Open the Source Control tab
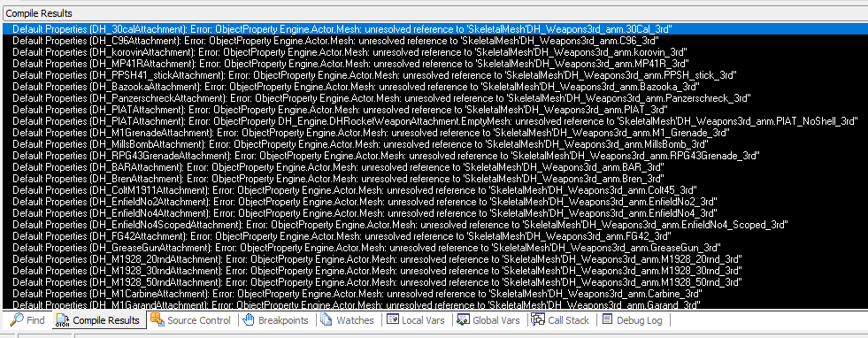The image size is (868, 338). click(x=190, y=319)
